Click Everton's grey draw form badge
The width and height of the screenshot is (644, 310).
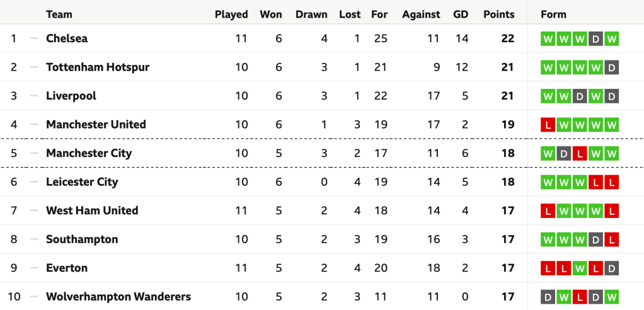[x=611, y=268]
